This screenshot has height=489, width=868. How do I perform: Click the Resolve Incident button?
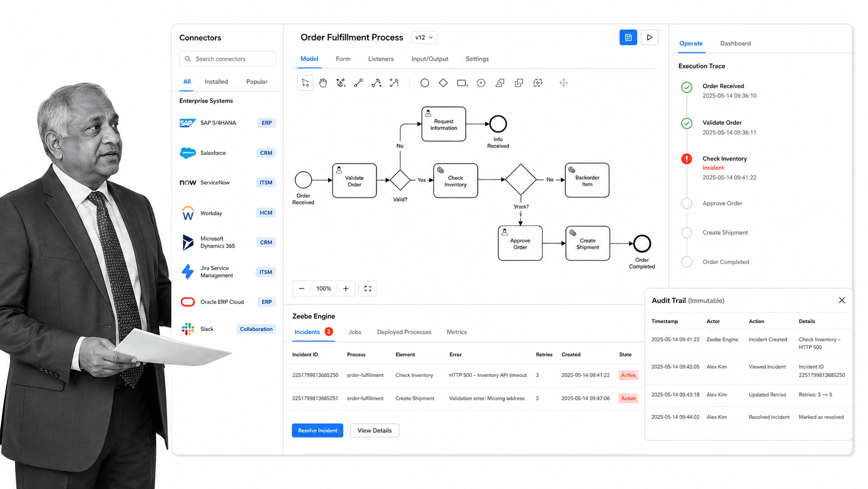click(317, 430)
